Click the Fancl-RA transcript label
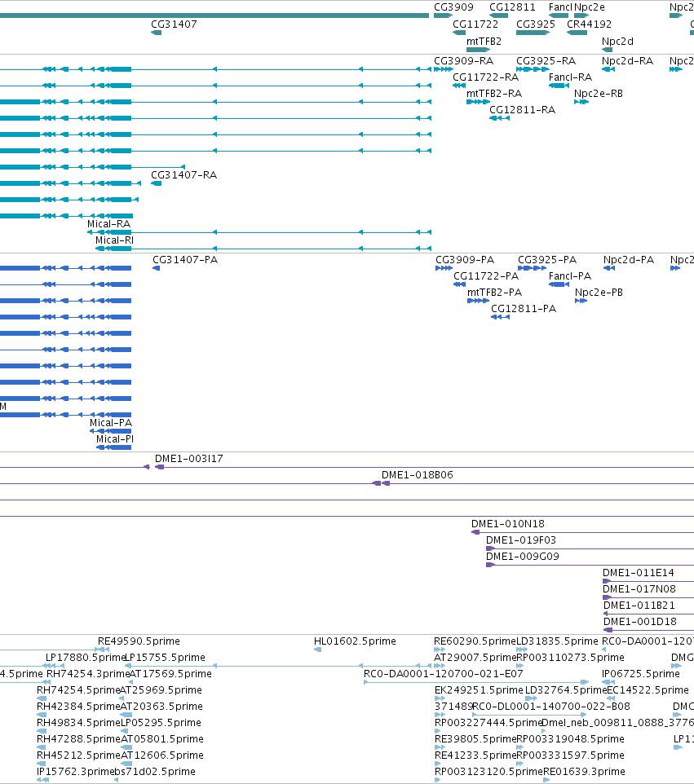 click(x=570, y=77)
